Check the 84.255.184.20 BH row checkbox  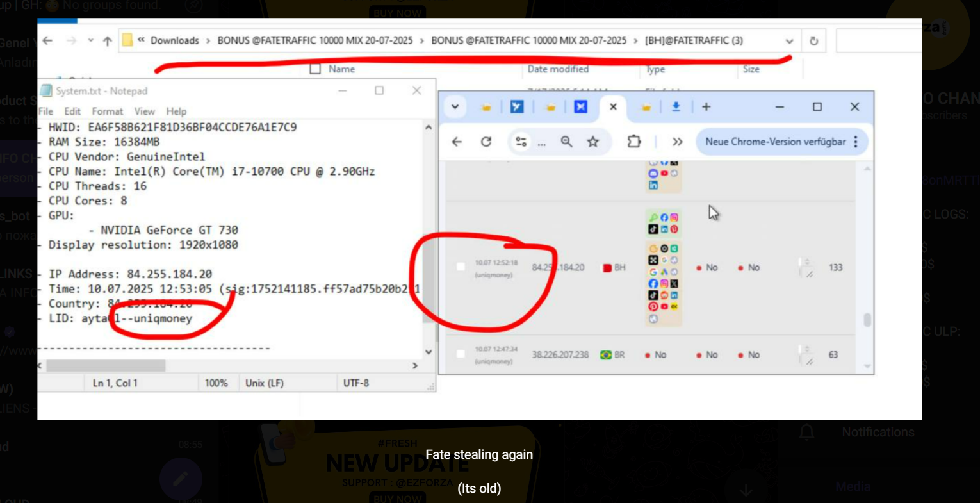click(461, 267)
